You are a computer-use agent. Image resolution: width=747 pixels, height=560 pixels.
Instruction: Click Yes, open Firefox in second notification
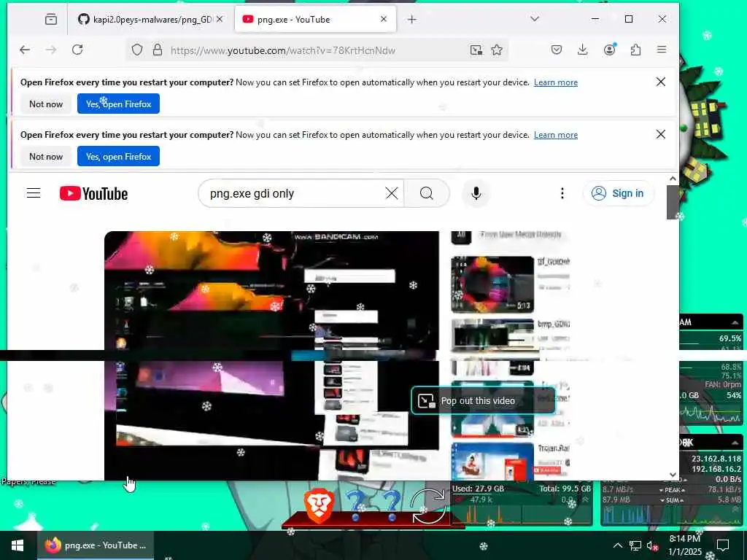(119, 156)
